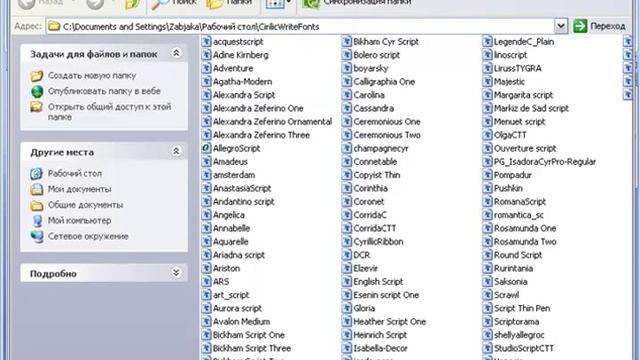Select the Angelica font icon

coord(206,215)
